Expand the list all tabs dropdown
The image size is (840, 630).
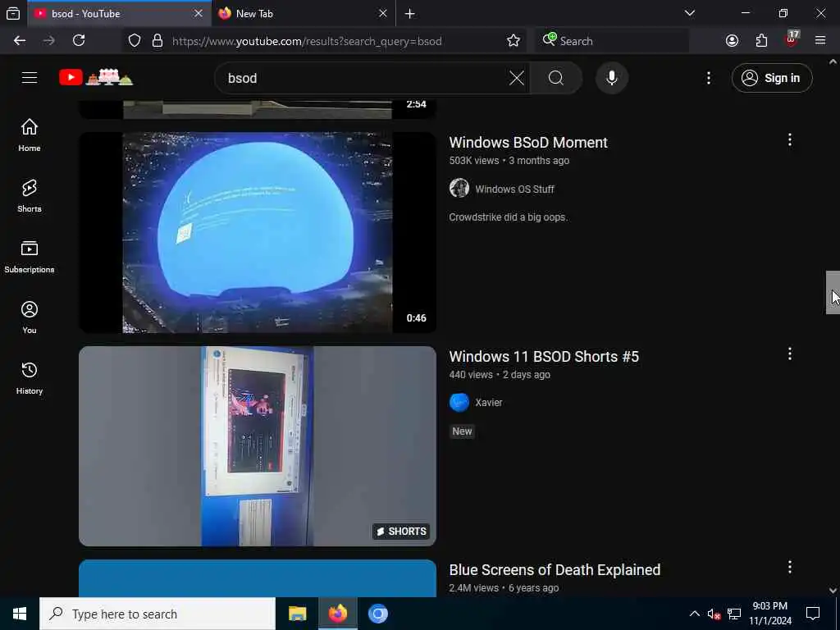coord(689,13)
